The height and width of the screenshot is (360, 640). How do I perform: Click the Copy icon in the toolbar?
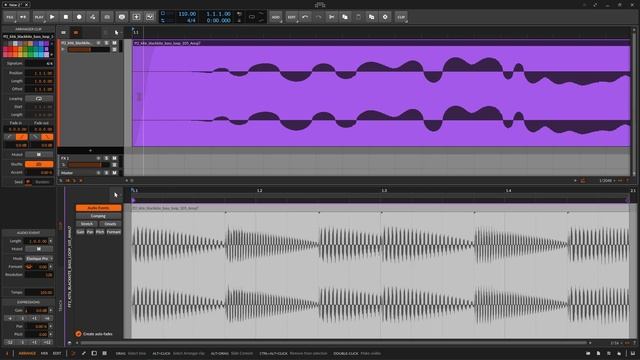[345, 17]
